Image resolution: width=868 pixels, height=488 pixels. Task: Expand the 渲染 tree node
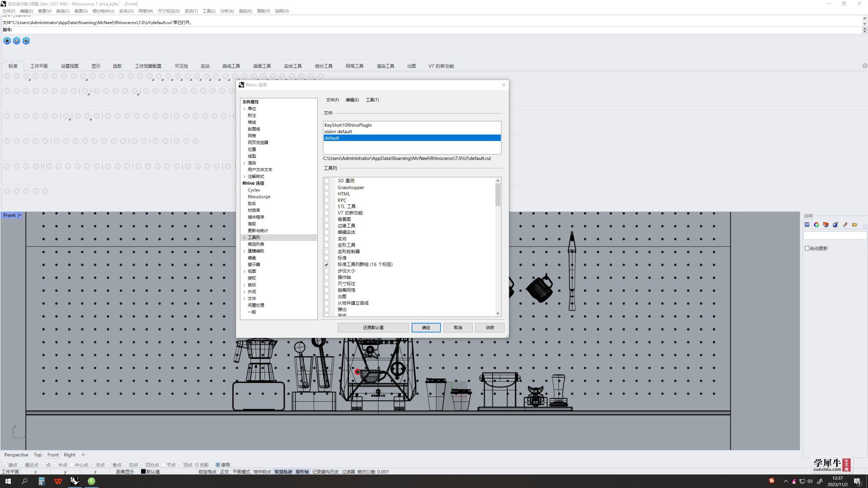coord(244,163)
